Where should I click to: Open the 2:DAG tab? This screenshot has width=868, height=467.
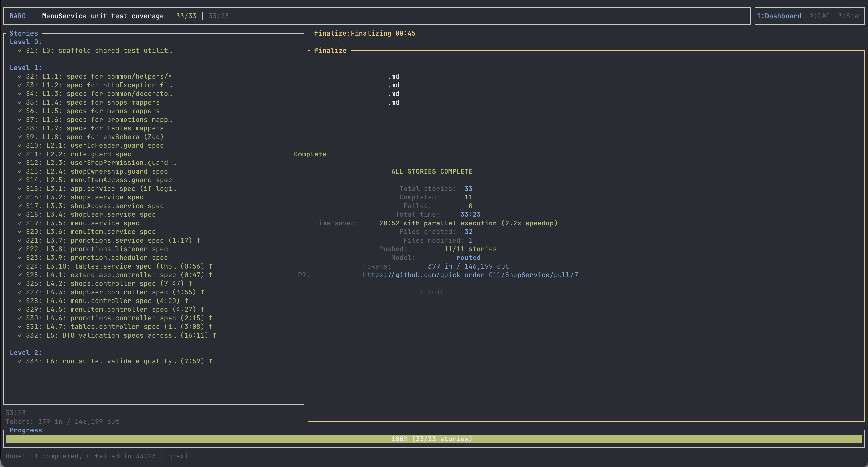(820, 16)
